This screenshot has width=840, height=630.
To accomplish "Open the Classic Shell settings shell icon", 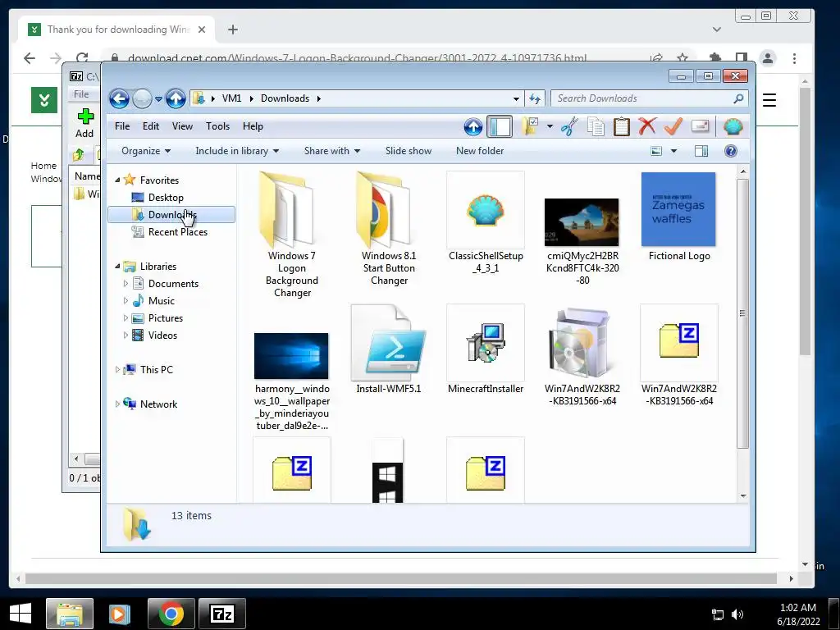I will (733, 127).
